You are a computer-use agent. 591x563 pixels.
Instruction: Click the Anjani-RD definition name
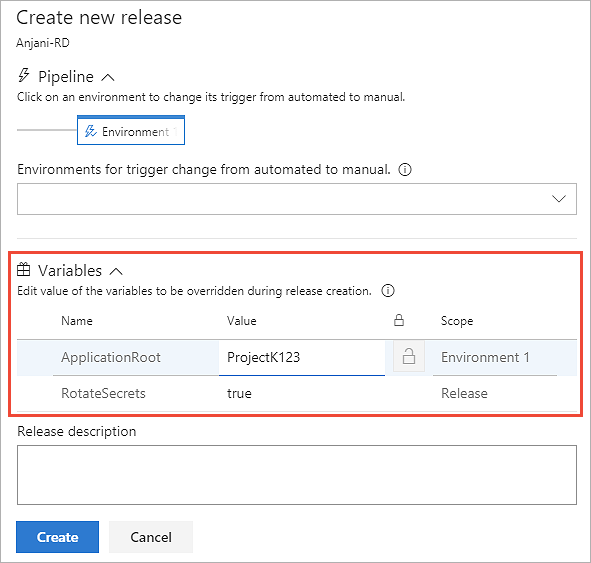(x=43, y=43)
